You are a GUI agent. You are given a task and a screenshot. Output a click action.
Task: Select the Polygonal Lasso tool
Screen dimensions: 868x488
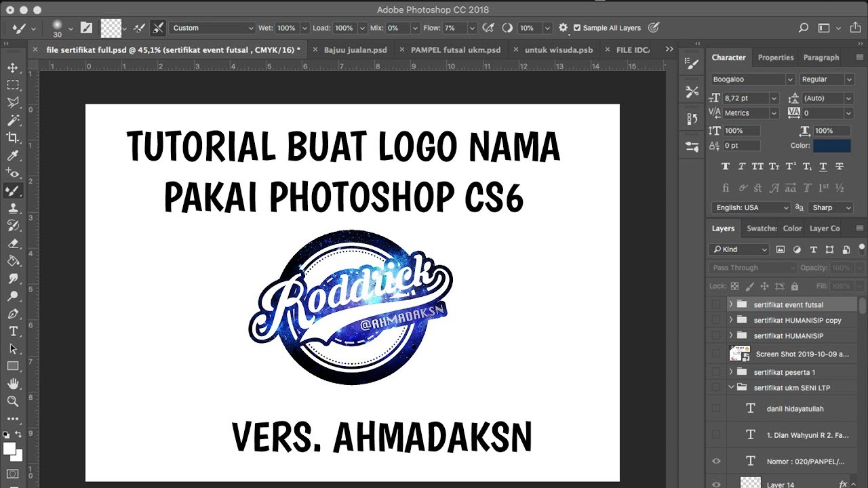(x=13, y=103)
